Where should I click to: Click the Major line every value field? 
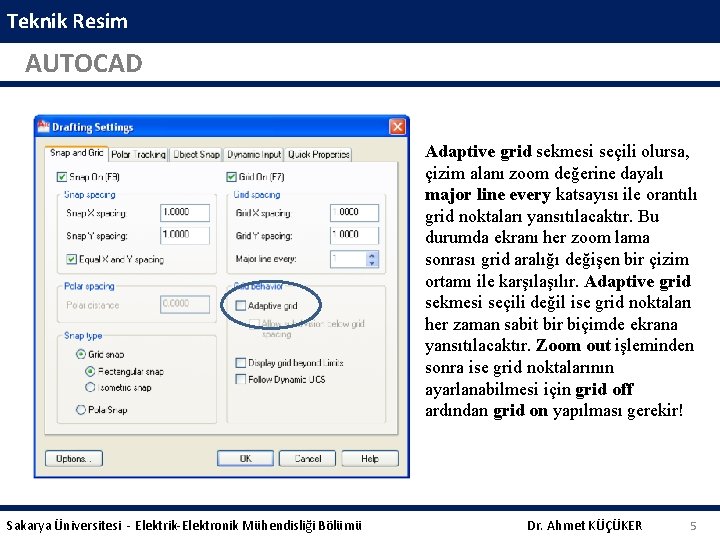coord(349,259)
